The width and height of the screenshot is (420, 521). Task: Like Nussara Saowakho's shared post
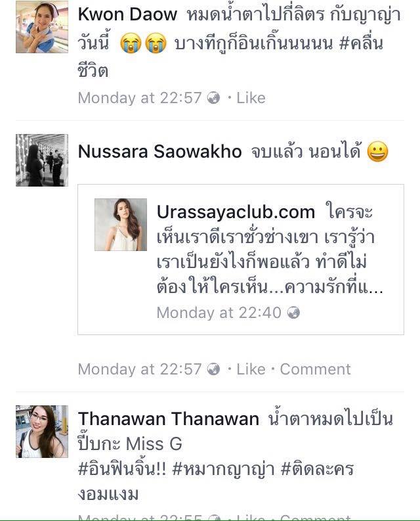point(251,369)
